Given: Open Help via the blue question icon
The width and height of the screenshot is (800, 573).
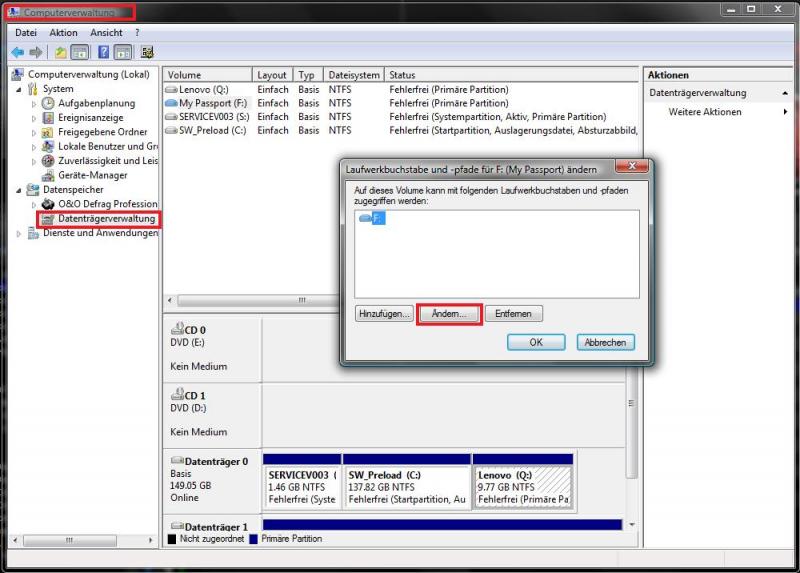Looking at the screenshot, I should coord(104,52).
